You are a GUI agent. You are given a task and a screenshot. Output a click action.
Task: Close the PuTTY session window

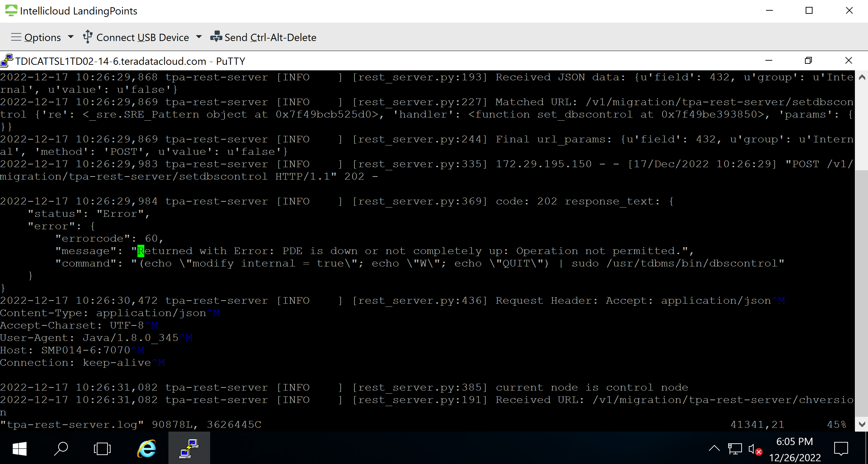(x=849, y=61)
